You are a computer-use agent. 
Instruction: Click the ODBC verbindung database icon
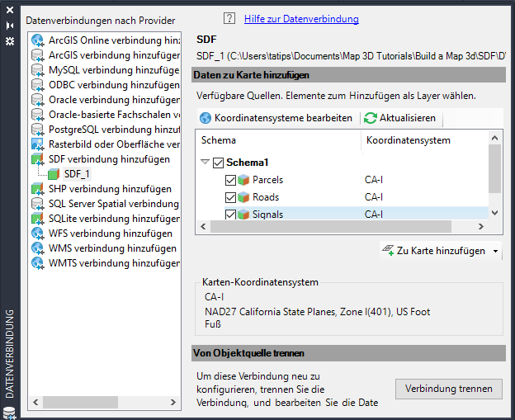pyautogui.click(x=37, y=85)
